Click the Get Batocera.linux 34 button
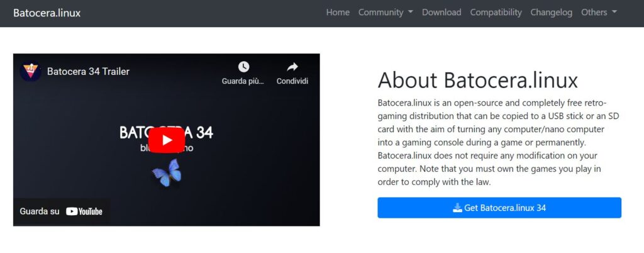The image size is (644, 253). coord(499,208)
